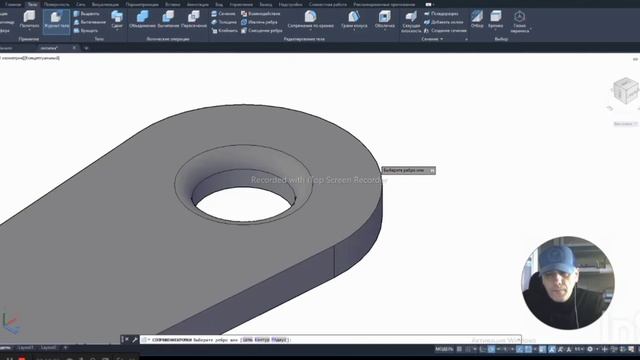This screenshot has height=360, width=640.
Task: Click into the command line input field
Action: 331,340
